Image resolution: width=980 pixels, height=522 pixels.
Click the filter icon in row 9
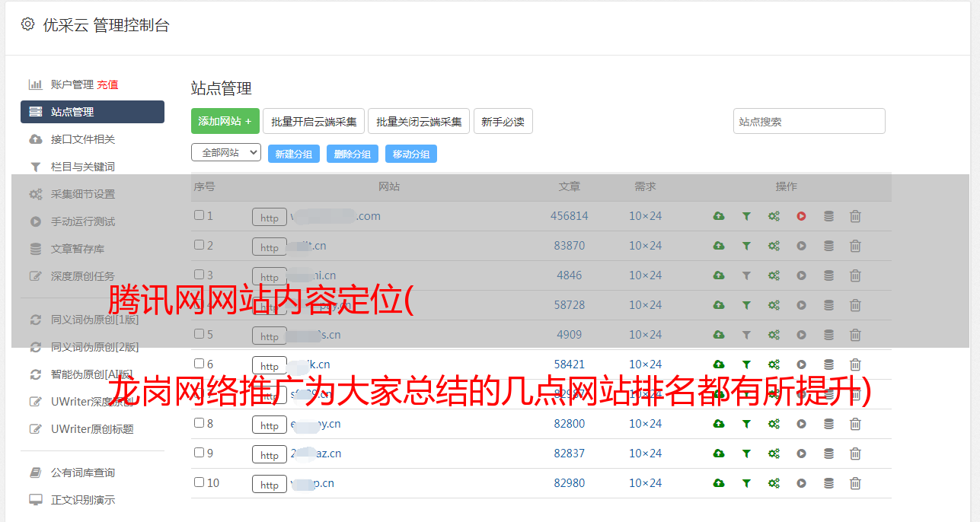coord(746,454)
